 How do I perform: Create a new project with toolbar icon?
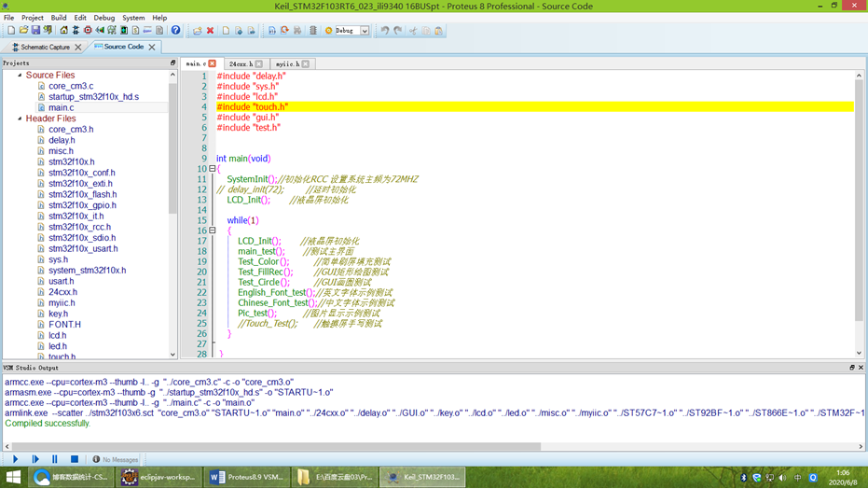(x=11, y=31)
